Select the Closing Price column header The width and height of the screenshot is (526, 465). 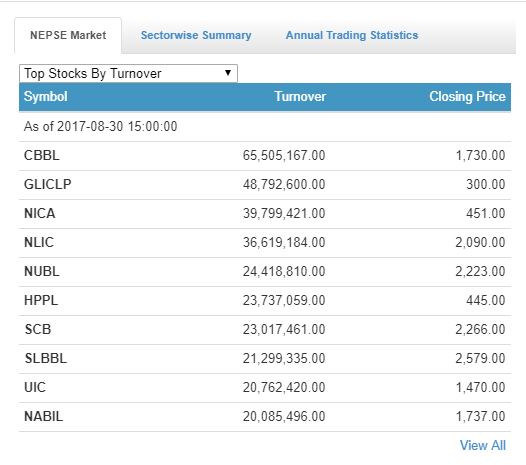coord(467,97)
